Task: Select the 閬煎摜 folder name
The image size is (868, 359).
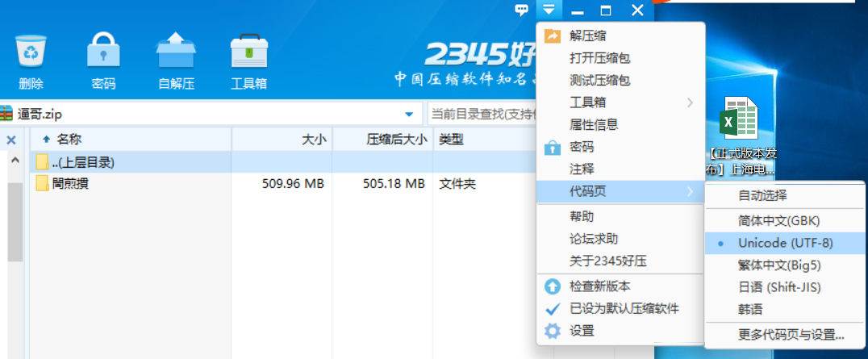Action: pos(70,183)
